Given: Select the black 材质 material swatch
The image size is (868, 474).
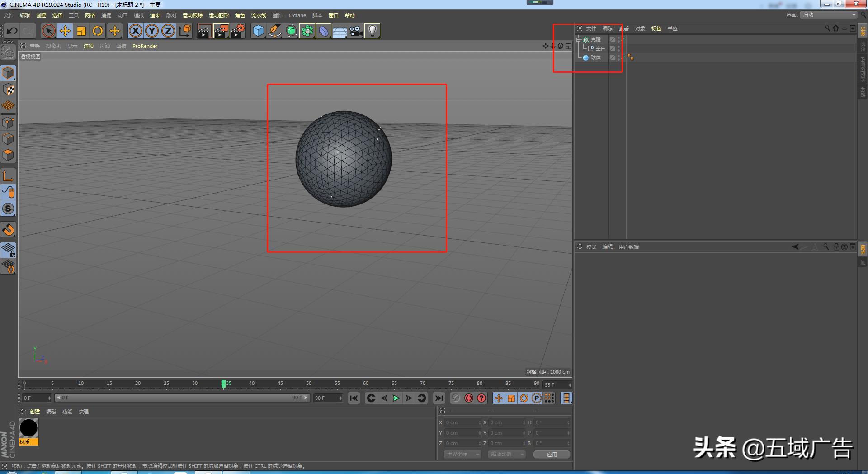Looking at the screenshot, I should coord(28,428).
